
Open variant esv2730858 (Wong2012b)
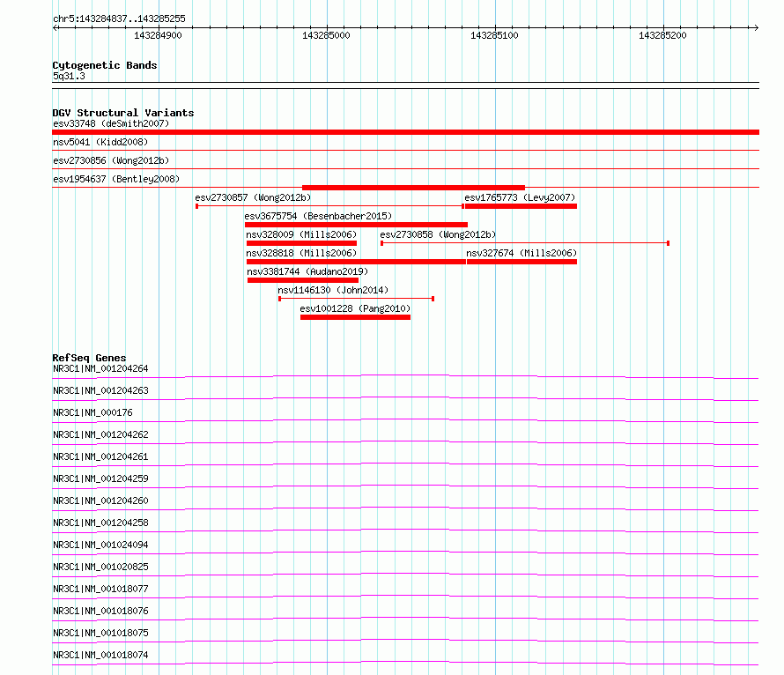(438, 234)
